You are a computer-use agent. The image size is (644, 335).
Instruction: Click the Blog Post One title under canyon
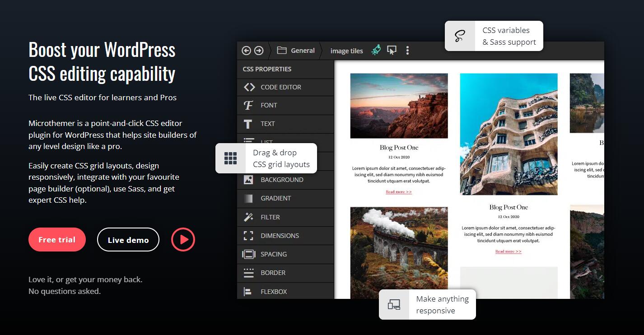tap(399, 148)
